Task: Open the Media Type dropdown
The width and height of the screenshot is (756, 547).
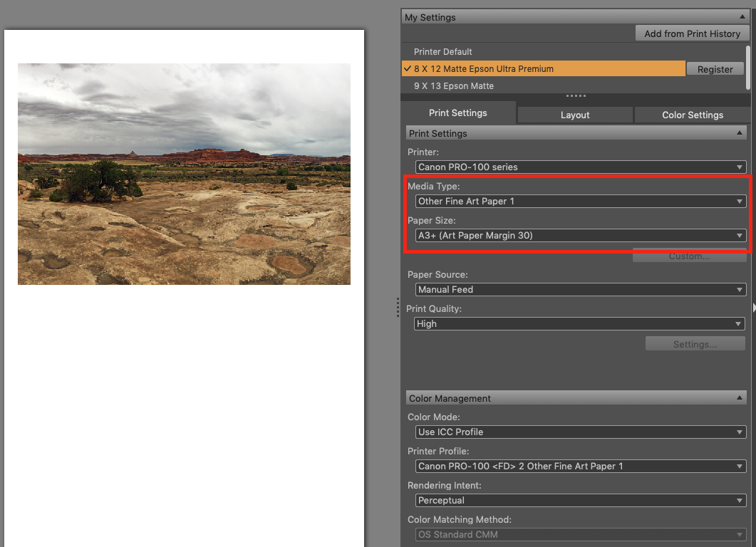Action: pyautogui.click(x=580, y=202)
